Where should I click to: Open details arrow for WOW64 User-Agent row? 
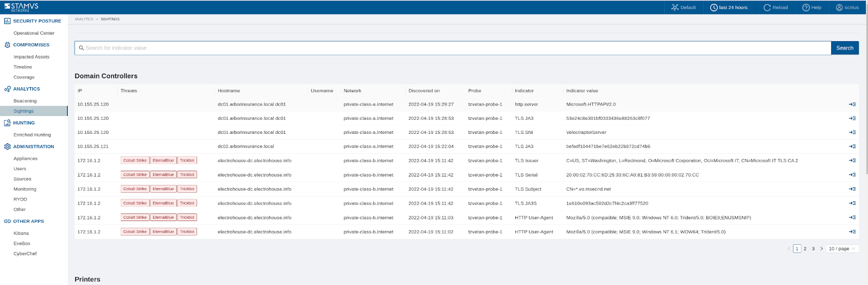tap(852, 231)
